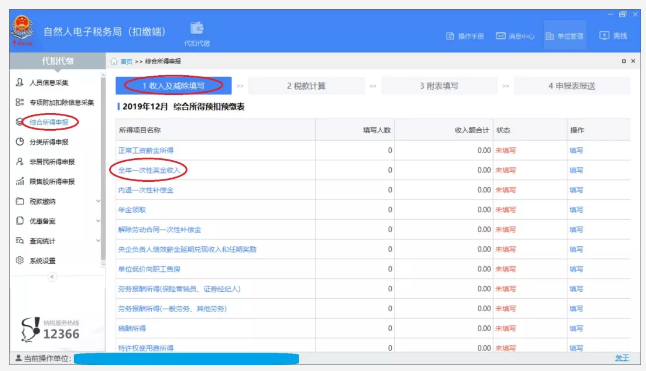
Task: Click 填写 for 内退一次性补偿金 row
Action: point(576,190)
